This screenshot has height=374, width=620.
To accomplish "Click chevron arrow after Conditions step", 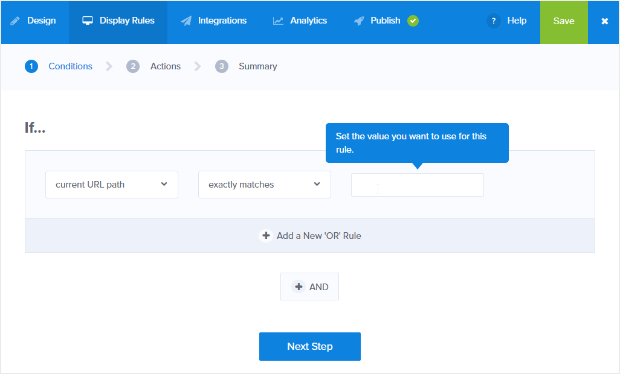I will pos(109,66).
